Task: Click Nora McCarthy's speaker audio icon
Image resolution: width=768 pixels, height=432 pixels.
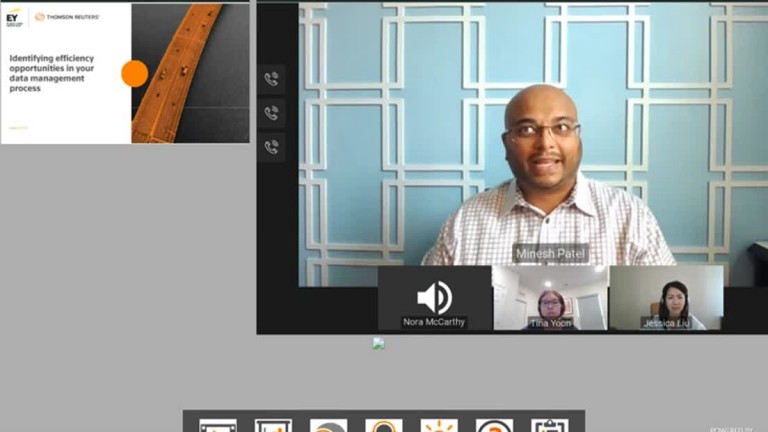Action: point(434,297)
